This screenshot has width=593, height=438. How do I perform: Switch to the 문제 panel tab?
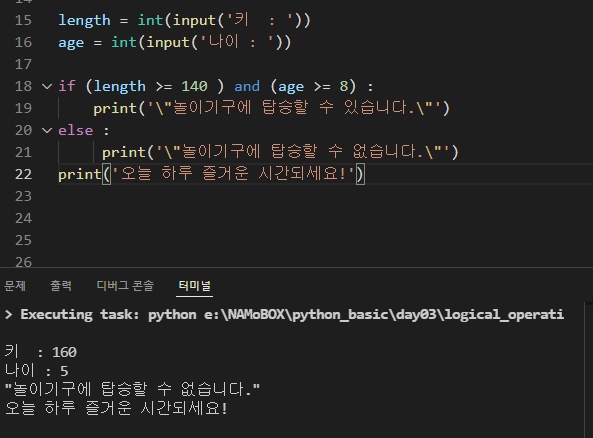[x=15, y=286]
